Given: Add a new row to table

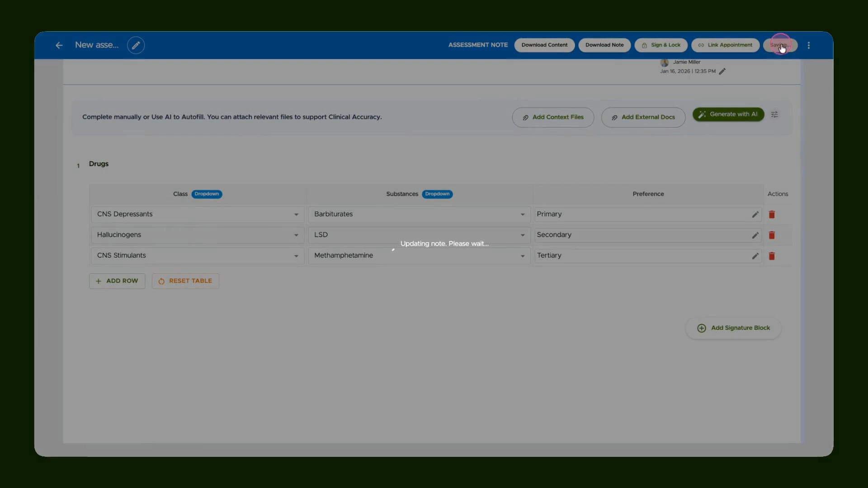Looking at the screenshot, I should tap(117, 281).
